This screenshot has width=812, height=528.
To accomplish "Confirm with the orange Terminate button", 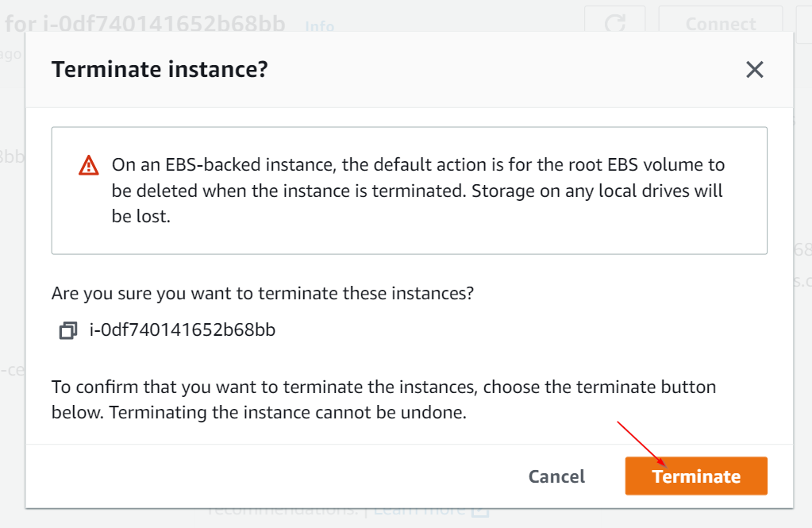I will coord(696,476).
